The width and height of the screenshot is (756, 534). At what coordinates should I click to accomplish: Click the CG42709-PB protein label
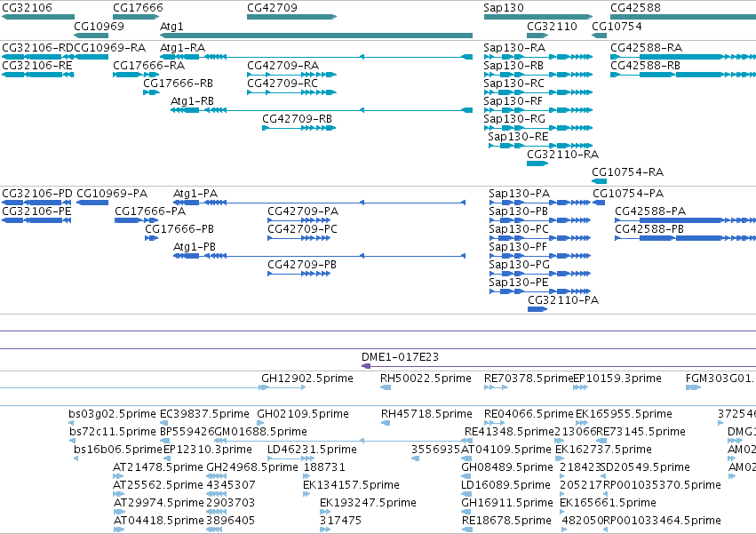tap(302, 265)
